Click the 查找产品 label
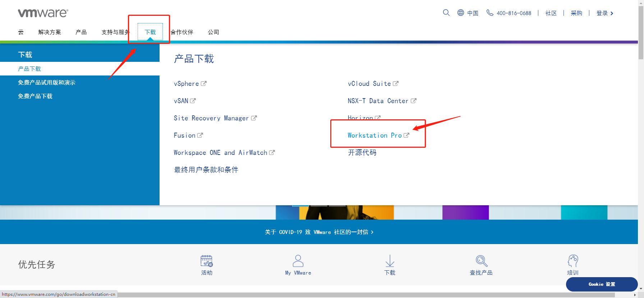Screen dimensions: 644x298 pos(481,272)
